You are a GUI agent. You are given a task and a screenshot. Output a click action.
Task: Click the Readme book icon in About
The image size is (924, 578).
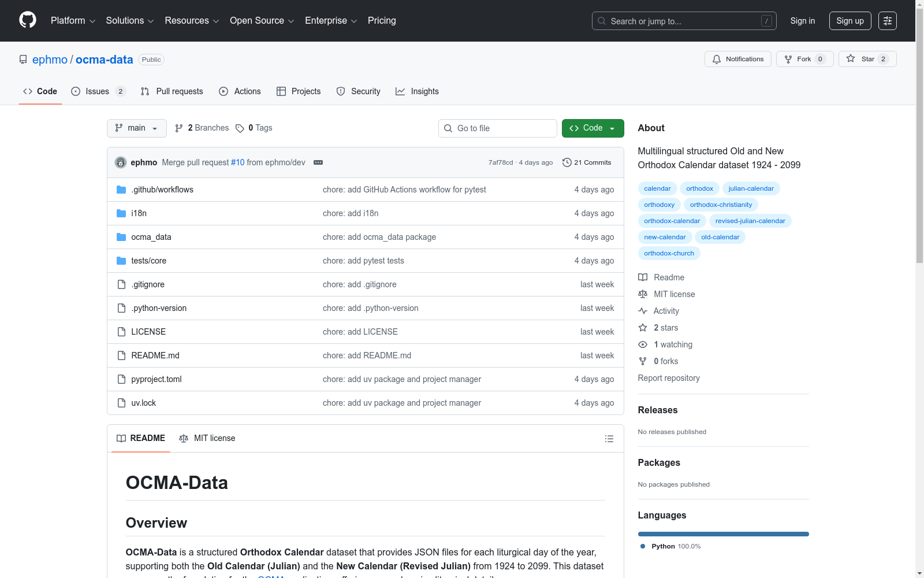pyautogui.click(x=643, y=277)
